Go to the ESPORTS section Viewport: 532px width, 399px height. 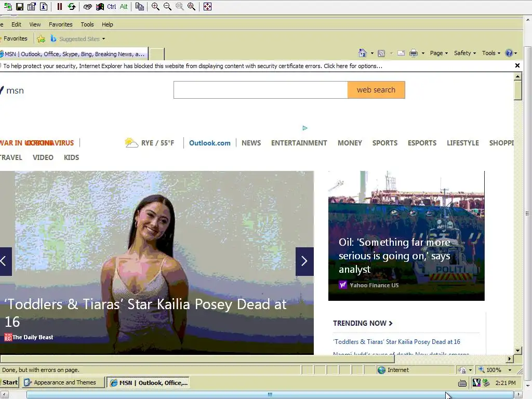tap(422, 143)
